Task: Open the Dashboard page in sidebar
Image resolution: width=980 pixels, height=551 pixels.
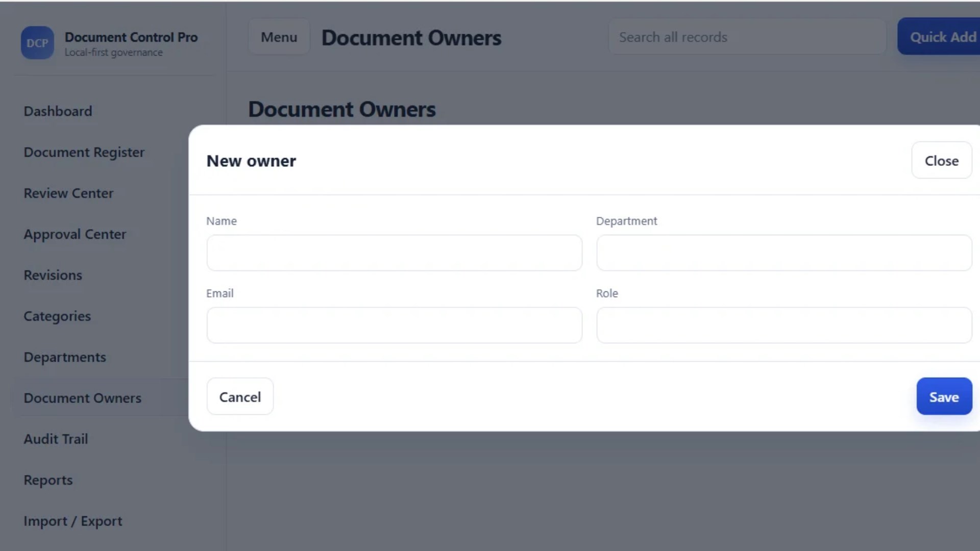Action: point(58,111)
